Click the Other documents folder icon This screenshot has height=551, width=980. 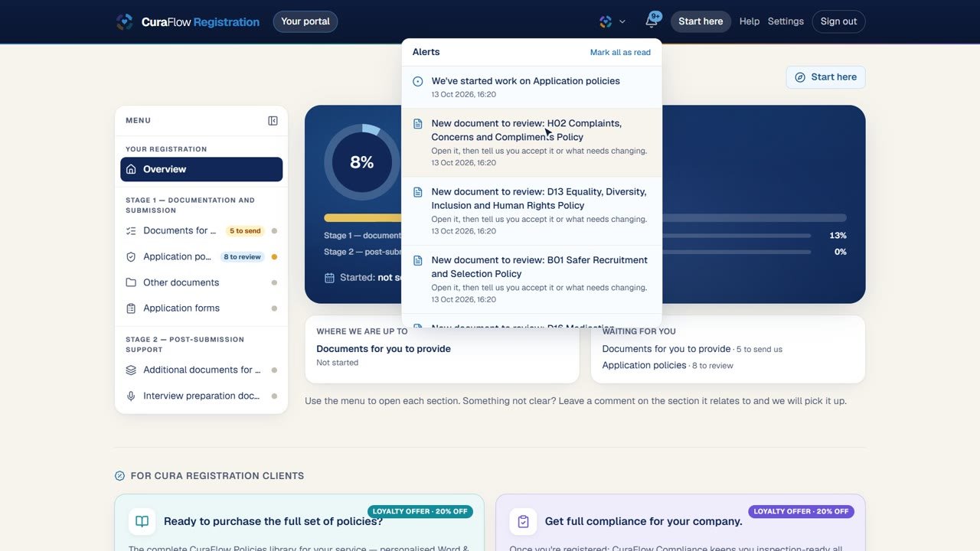131,282
